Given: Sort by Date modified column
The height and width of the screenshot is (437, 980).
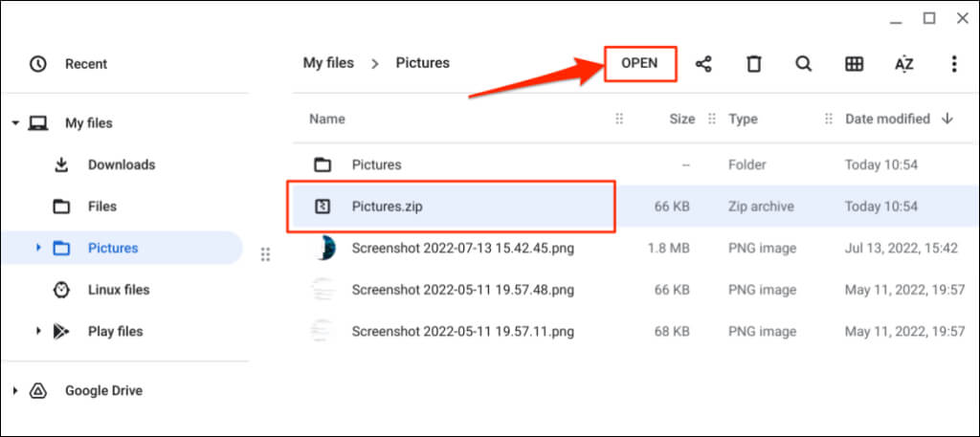Looking at the screenshot, I should click(887, 120).
